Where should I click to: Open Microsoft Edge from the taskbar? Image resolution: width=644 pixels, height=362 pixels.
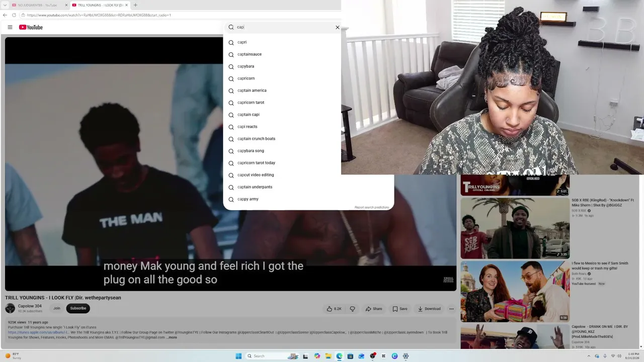pos(339,356)
